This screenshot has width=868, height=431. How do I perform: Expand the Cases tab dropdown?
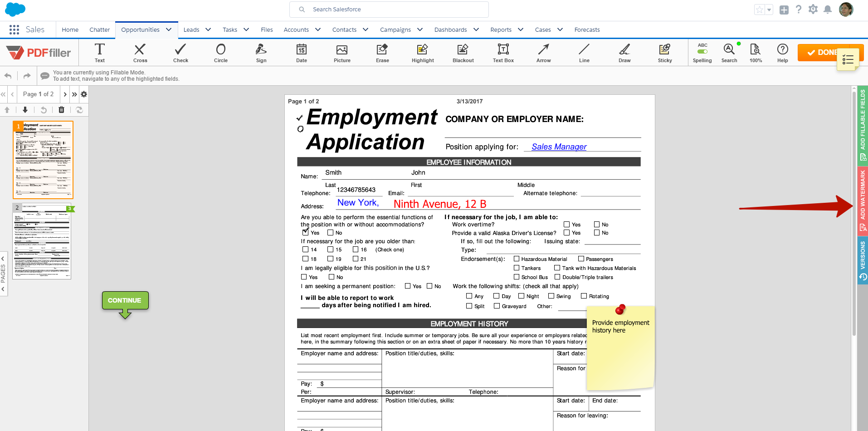[560, 29]
